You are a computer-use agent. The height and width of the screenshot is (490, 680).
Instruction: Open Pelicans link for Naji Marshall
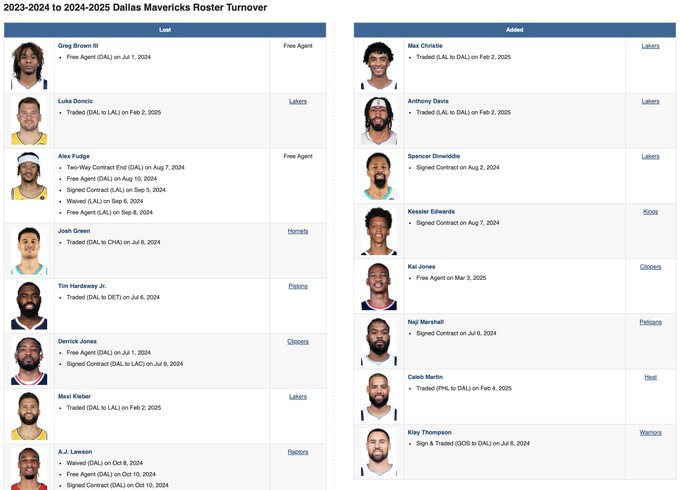pos(651,322)
